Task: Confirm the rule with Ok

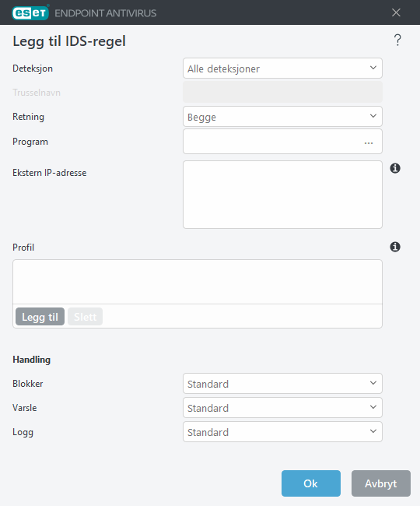Action: click(x=311, y=483)
